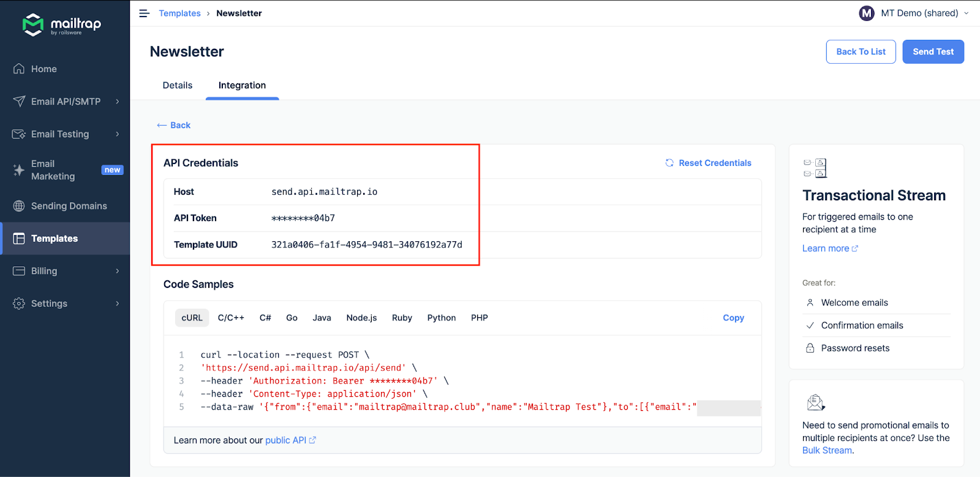The image size is (980, 477).
Task: Select the Java code sample tab
Action: point(322,318)
